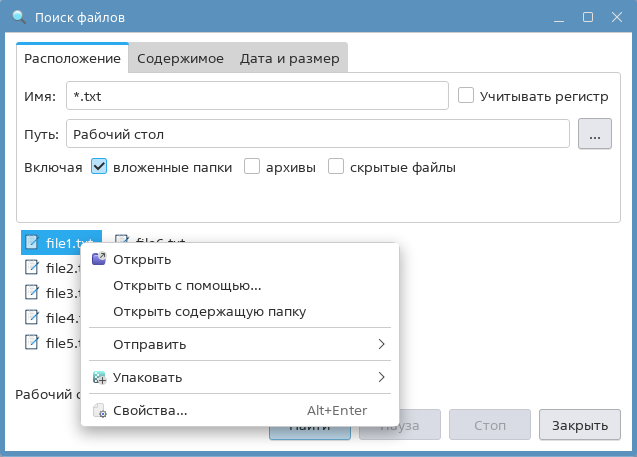The image size is (637, 457).
Task: Enable the 'архивы' checkbox
Action: (253, 167)
